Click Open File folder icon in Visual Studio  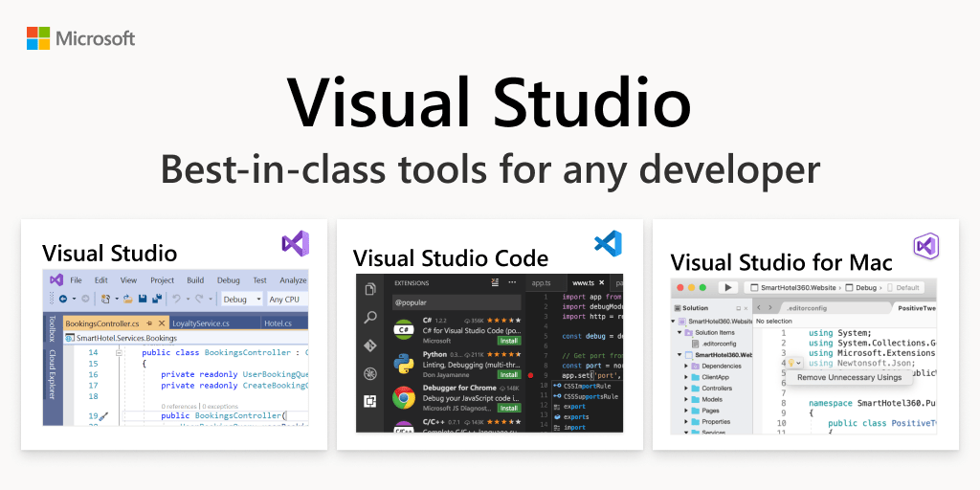click(128, 299)
